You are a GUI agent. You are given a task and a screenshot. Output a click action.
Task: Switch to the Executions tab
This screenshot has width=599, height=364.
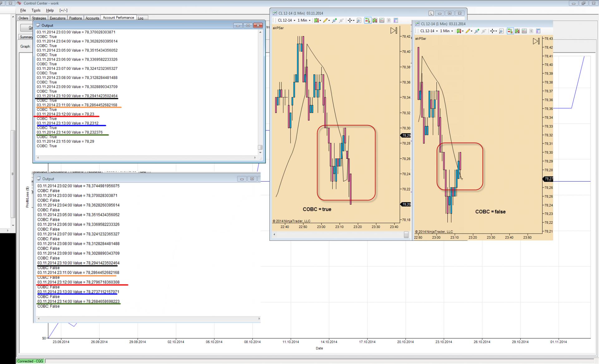57,18
